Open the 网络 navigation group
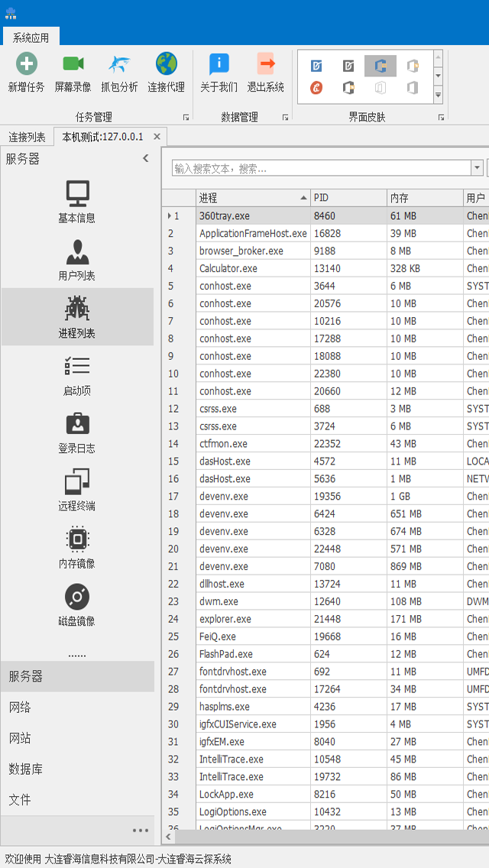The height and width of the screenshot is (868, 489). click(20, 708)
